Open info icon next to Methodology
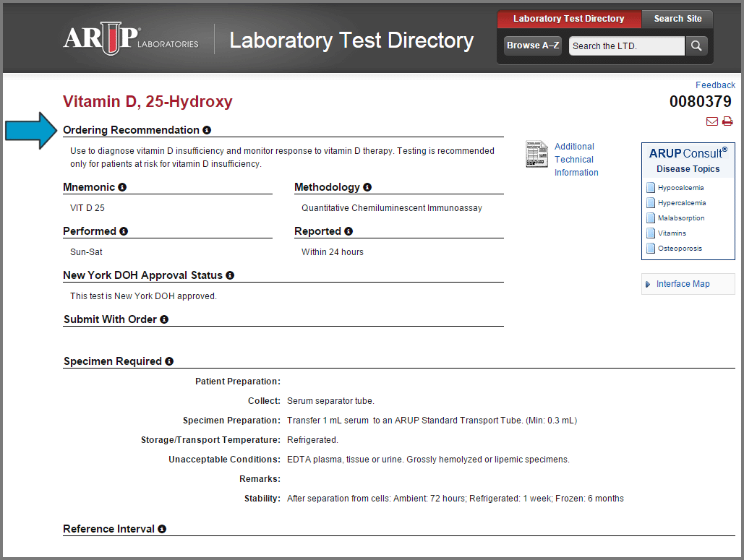This screenshot has height=560, width=744. (367, 187)
